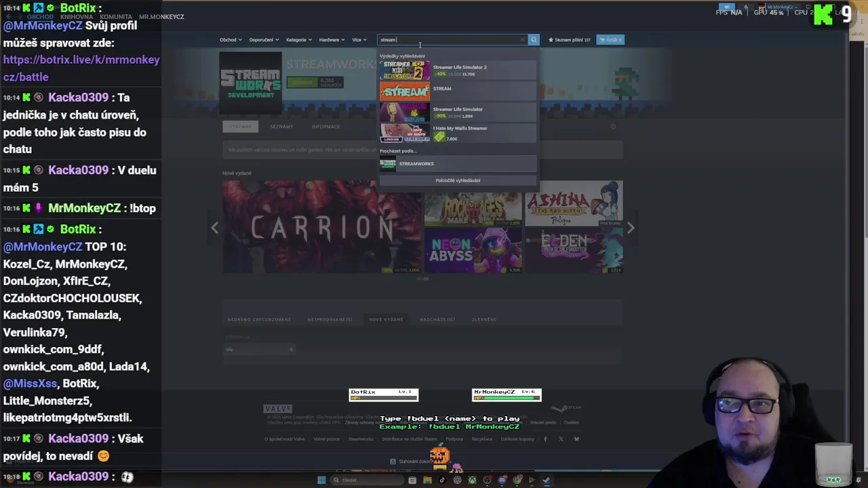Click the Streamworks Development logo
868x488 pixels.
pyautogui.click(x=250, y=83)
